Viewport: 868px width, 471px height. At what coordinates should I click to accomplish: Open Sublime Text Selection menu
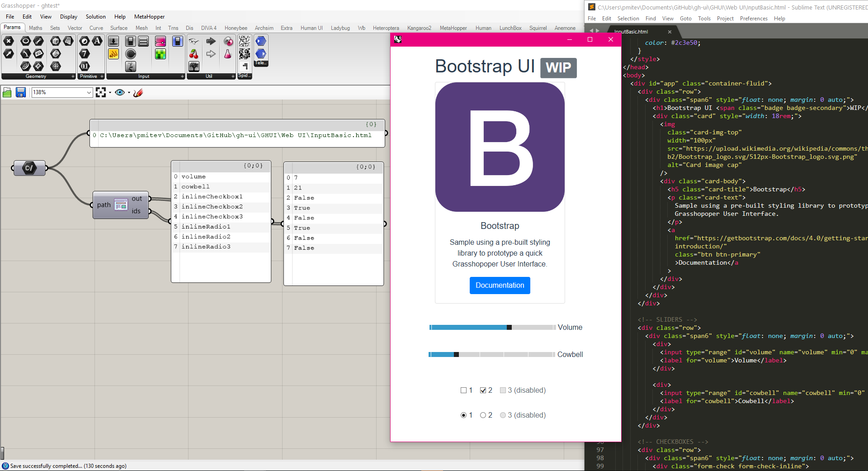pos(628,19)
